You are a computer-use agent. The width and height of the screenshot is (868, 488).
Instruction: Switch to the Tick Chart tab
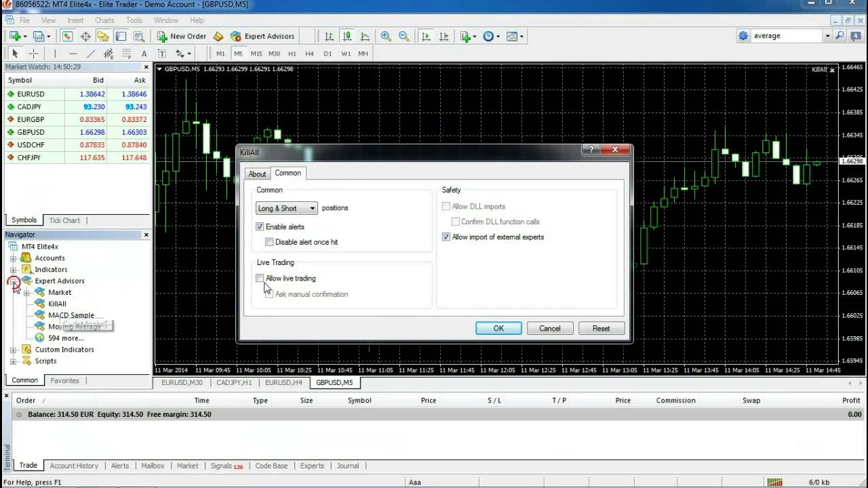click(64, 220)
